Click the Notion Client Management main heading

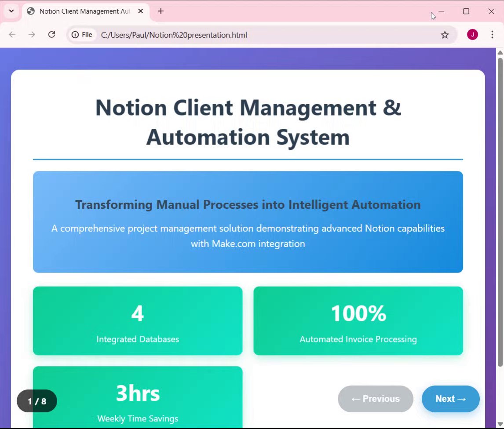(x=248, y=122)
